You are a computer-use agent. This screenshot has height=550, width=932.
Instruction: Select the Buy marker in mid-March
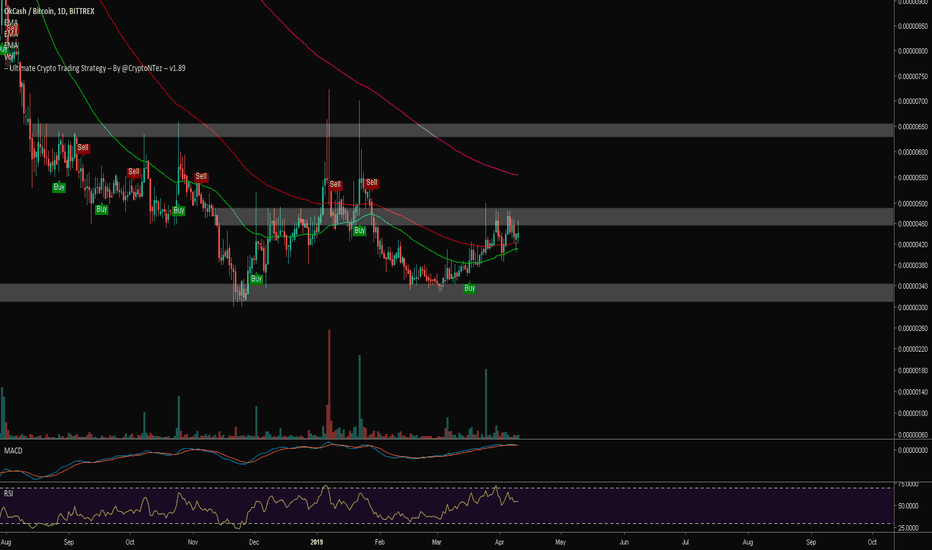click(470, 288)
